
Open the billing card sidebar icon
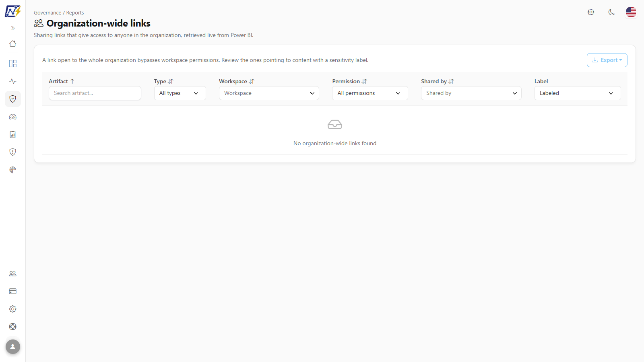click(13, 291)
